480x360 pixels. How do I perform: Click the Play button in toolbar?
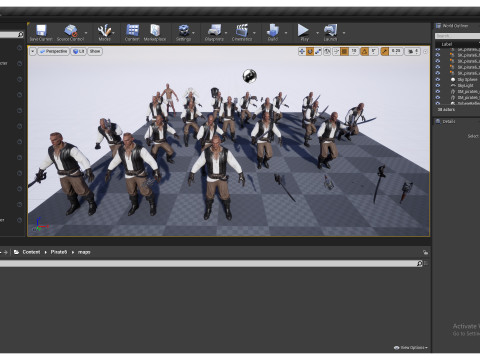303,33
